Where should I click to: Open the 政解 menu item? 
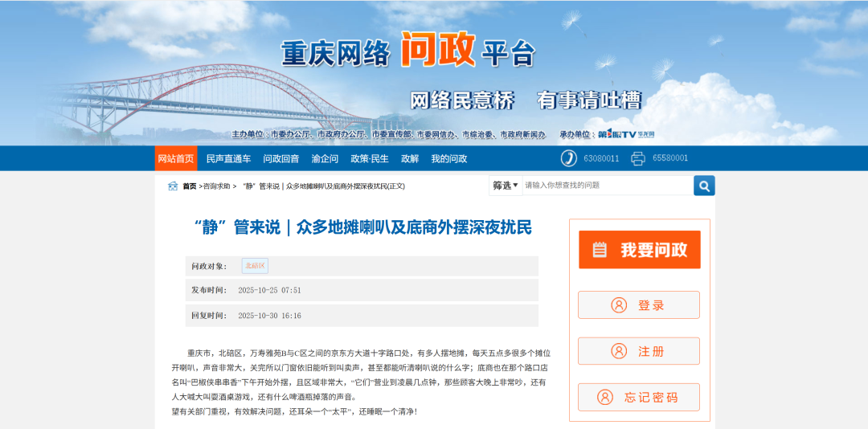click(x=410, y=158)
